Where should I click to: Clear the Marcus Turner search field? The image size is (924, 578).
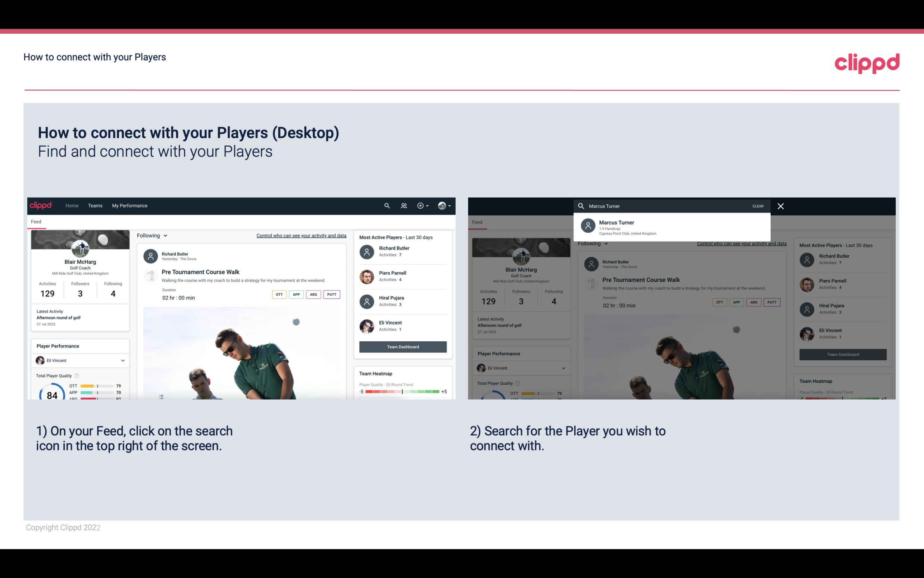click(x=758, y=206)
